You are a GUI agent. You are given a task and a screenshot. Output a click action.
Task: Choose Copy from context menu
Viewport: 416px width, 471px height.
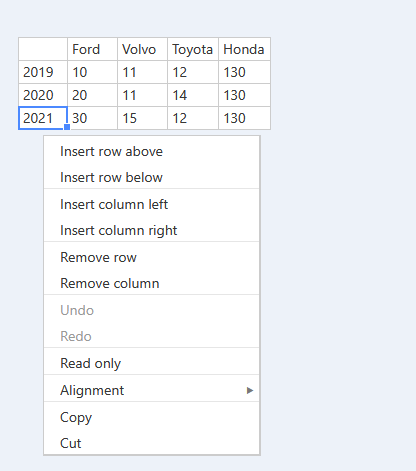click(x=152, y=417)
